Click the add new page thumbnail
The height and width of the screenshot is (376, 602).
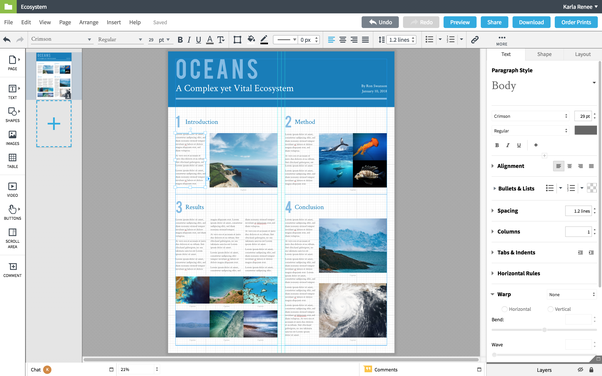[54, 124]
